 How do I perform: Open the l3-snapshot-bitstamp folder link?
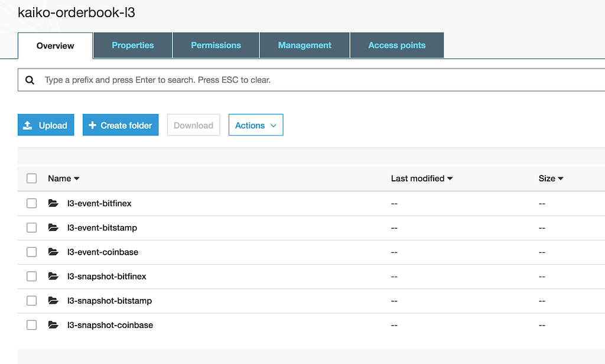tap(109, 301)
